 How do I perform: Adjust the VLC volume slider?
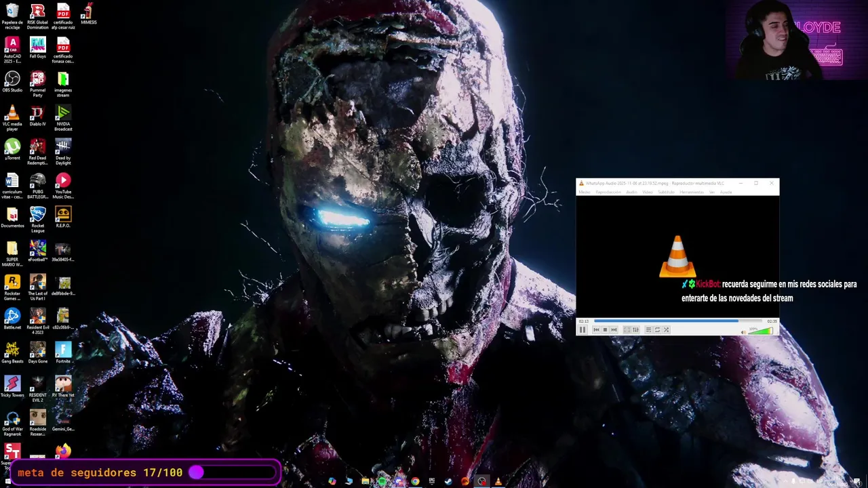760,331
